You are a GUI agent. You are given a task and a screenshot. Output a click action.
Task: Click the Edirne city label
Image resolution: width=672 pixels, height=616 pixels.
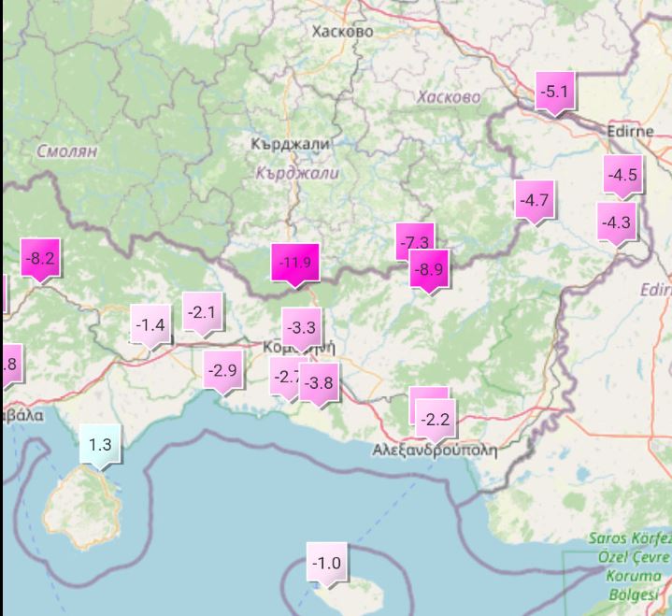(630, 131)
